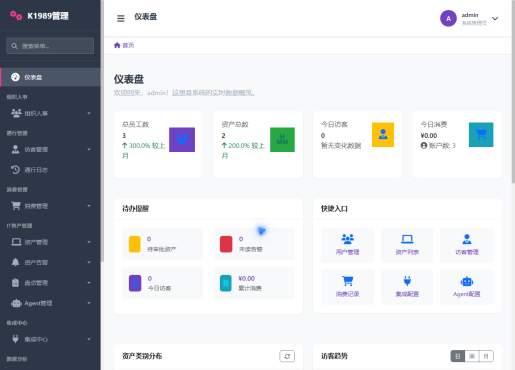The height and width of the screenshot is (370, 515).
Task: Expand the Agent管理 sidebar submenu arrow
Action: (89, 303)
